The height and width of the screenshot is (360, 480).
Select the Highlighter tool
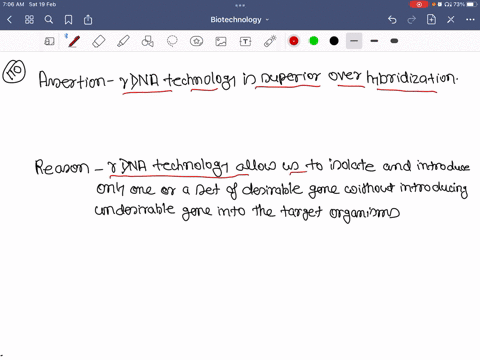123,41
